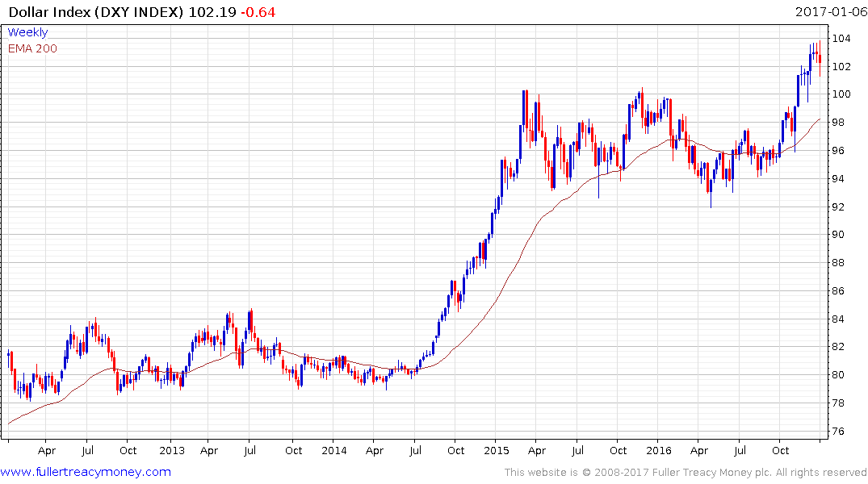
Task: Click the 86 price axis label
Action: 838,291
